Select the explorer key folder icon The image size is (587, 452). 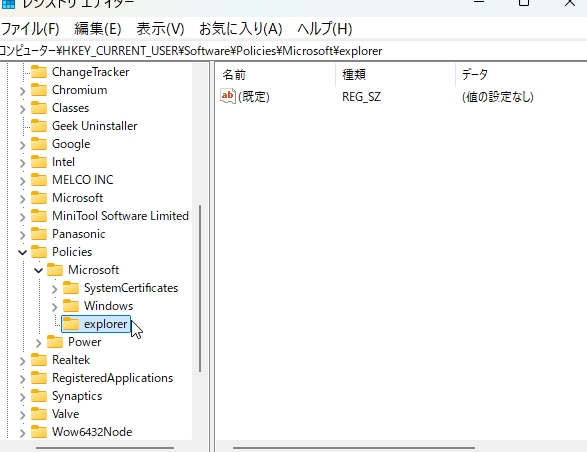(x=71, y=324)
